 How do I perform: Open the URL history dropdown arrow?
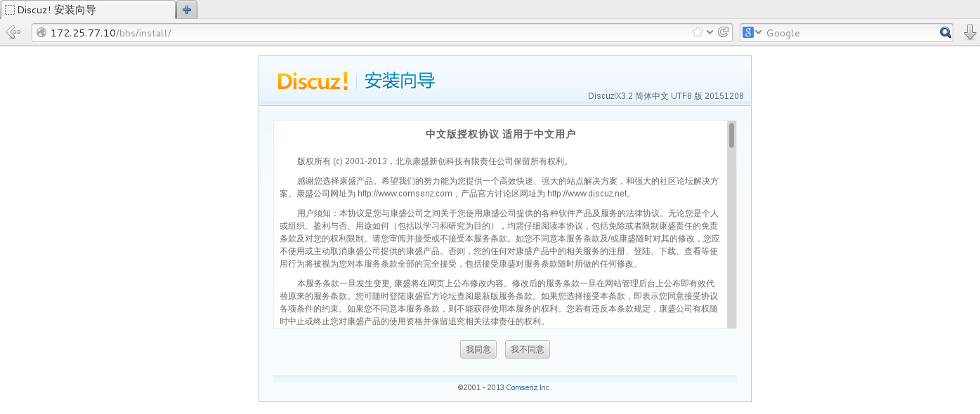710,32
